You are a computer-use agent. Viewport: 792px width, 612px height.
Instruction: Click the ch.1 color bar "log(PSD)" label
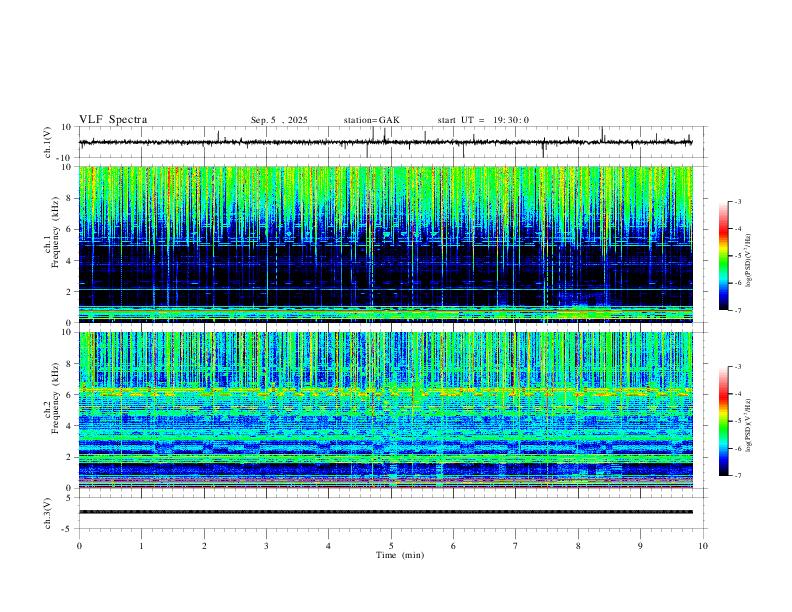click(x=749, y=260)
